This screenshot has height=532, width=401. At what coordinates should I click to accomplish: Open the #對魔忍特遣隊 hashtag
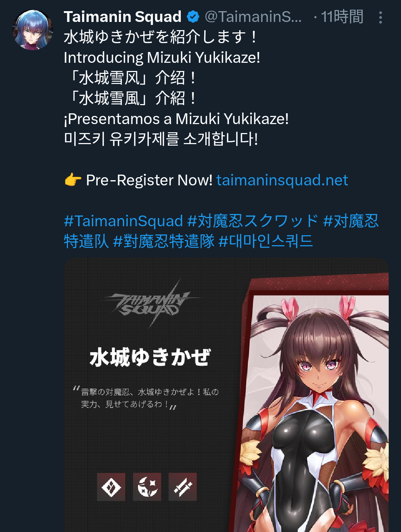pyautogui.click(x=164, y=241)
